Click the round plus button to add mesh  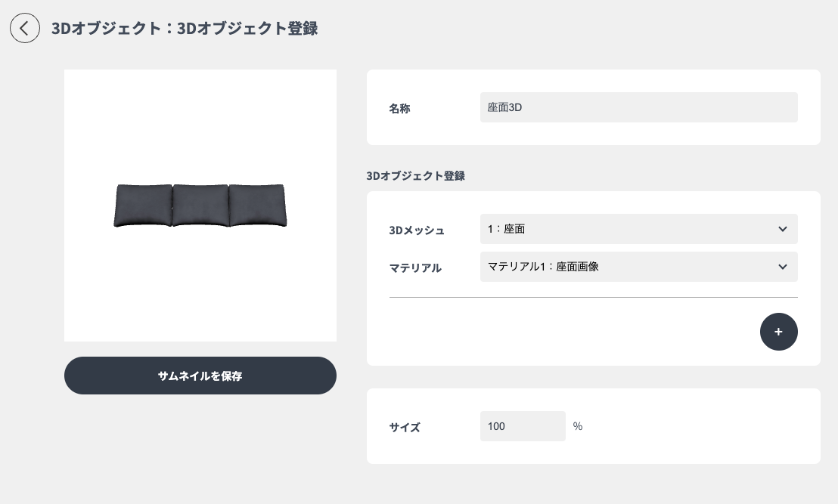[x=779, y=332]
